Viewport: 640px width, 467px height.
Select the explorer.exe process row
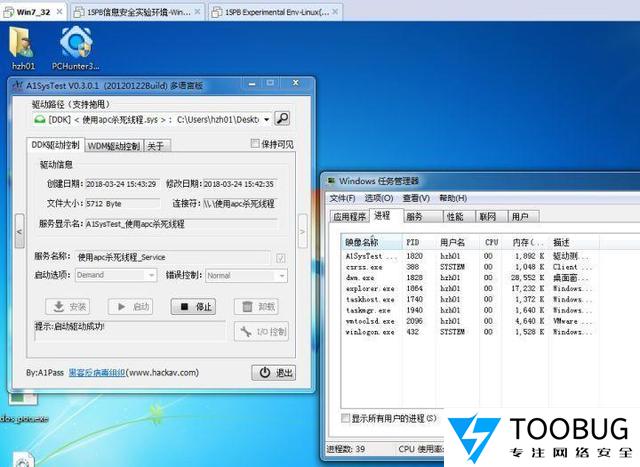click(x=469, y=289)
